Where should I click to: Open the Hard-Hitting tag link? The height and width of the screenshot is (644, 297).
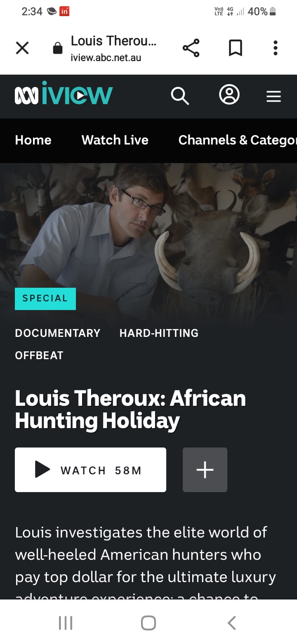159,333
